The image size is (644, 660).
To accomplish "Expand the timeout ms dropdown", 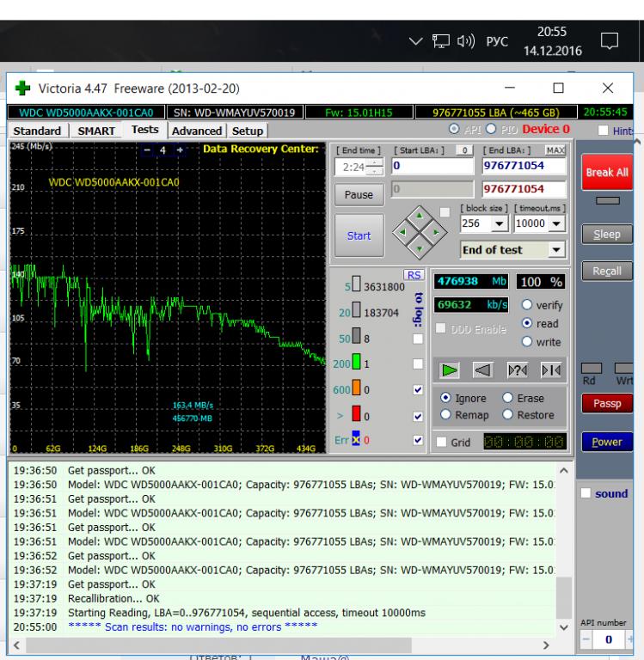I will (x=556, y=222).
